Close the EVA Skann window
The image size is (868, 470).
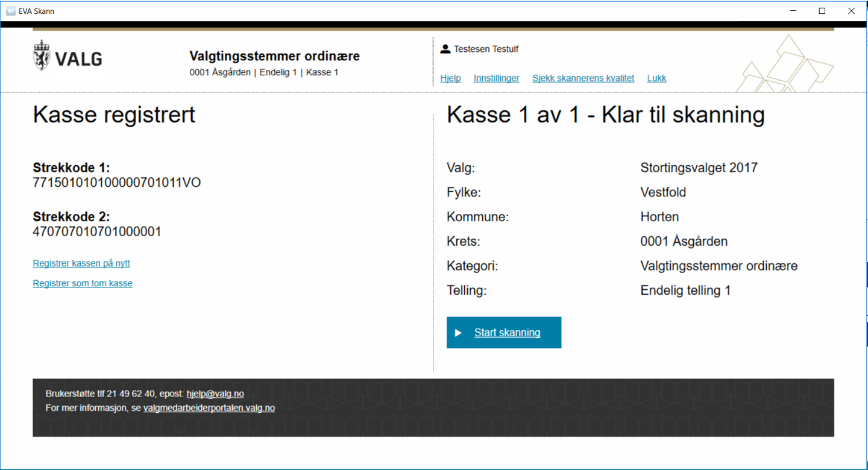pos(851,11)
